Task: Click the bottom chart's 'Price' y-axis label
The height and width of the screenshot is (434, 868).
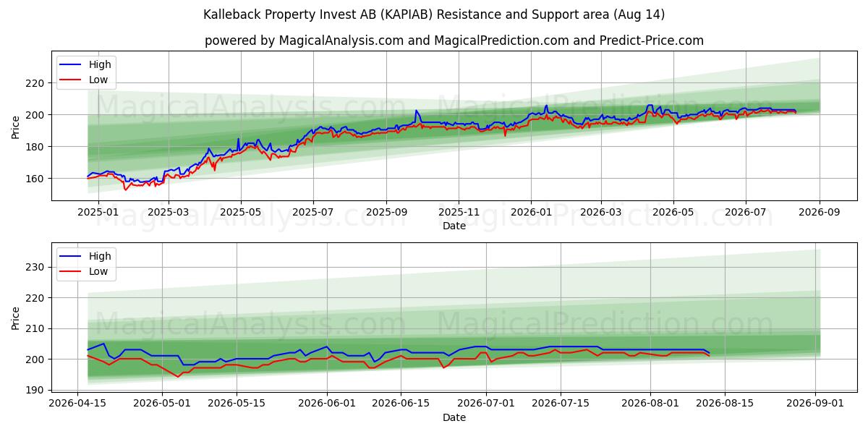Action: [16, 318]
